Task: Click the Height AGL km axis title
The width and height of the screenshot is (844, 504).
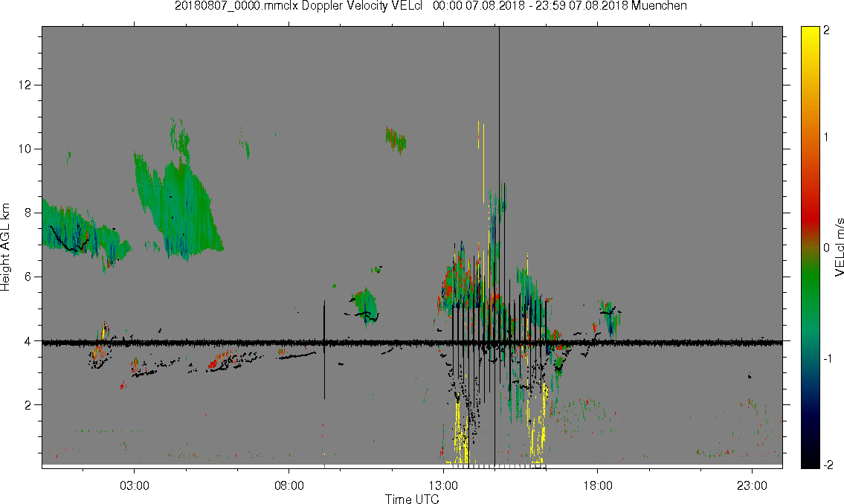Action: tap(5, 248)
